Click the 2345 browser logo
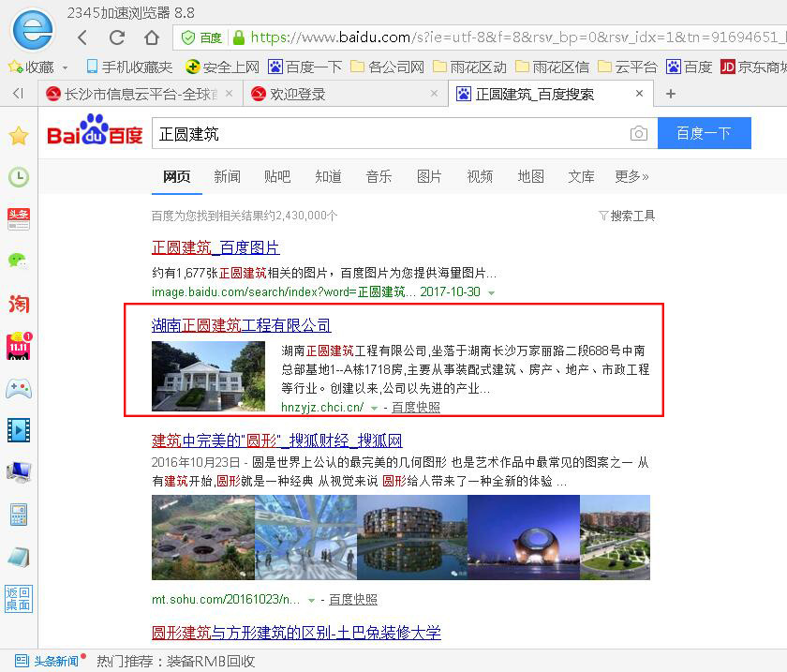The image size is (787, 672). click(33, 30)
